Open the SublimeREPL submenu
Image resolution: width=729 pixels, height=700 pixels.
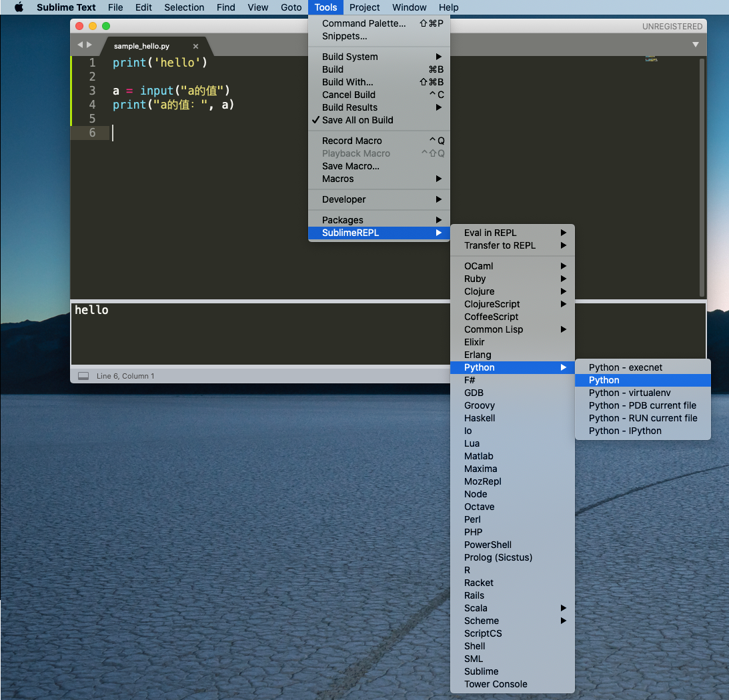379,233
